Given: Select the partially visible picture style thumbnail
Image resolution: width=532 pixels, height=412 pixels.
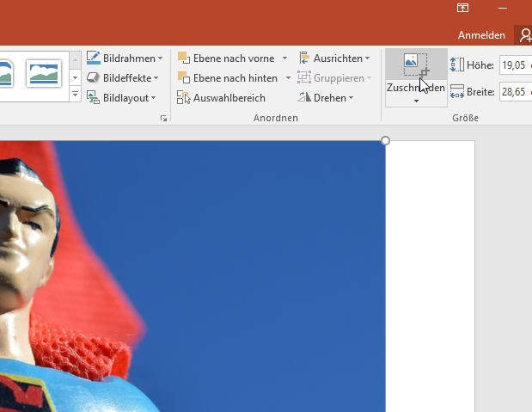Looking at the screenshot, I should point(6,73).
